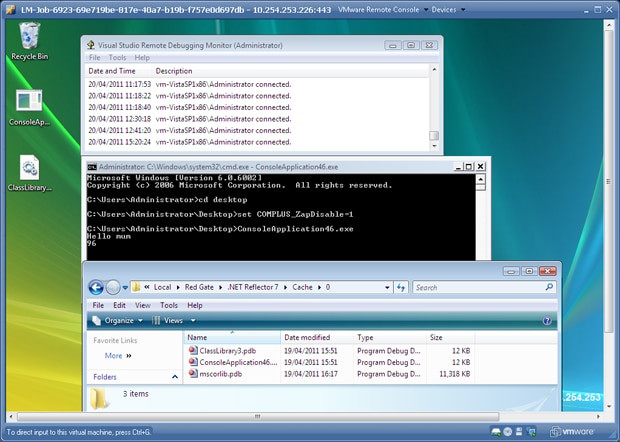
Task: Sort files by Date modified column header
Action: [317, 337]
